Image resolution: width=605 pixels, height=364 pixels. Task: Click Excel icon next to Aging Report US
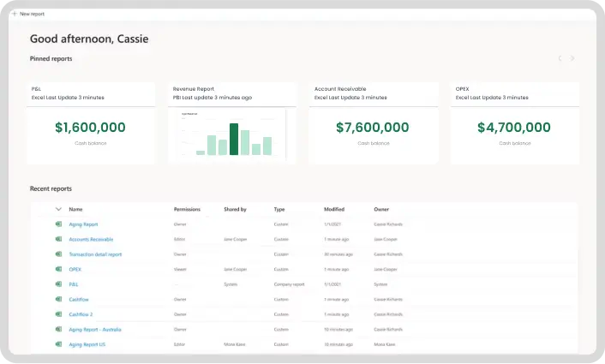[58, 344]
